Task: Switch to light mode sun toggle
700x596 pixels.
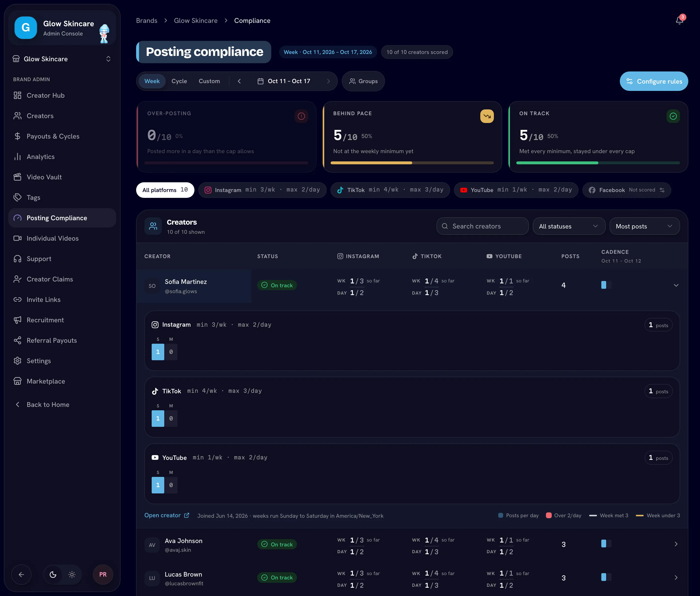Action: click(72, 574)
